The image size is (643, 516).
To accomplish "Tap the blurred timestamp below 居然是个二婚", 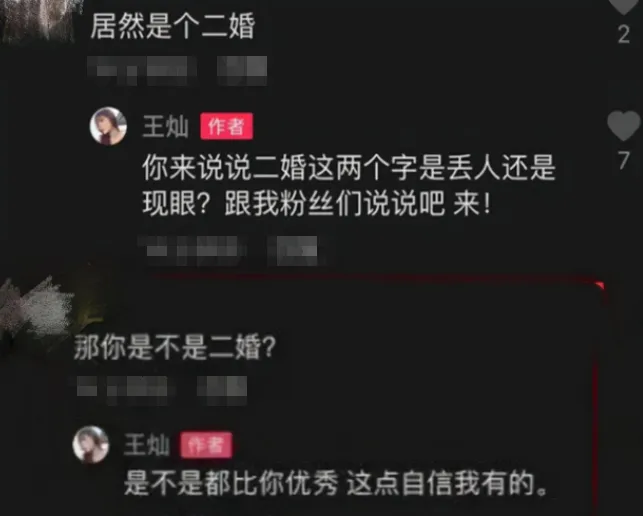I will [x=141, y=71].
